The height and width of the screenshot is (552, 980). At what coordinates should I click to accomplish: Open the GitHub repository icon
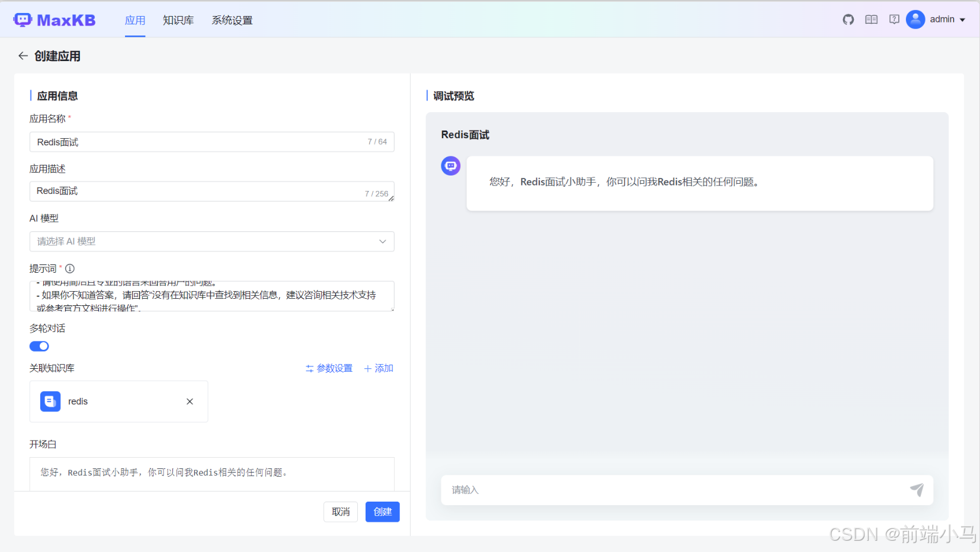[x=848, y=20]
